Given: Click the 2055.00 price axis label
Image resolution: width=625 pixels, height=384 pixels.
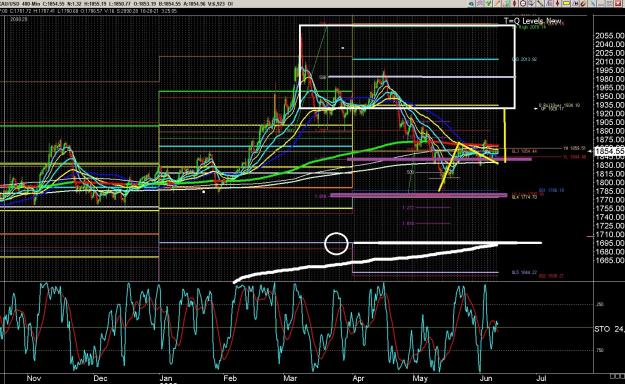Looking at the screenshot, I should [x=610, y=36].
